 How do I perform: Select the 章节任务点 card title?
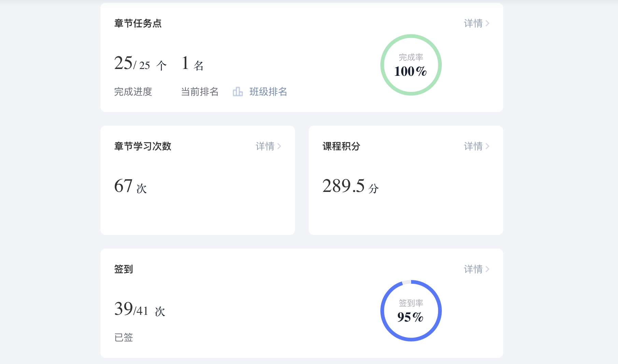pyautogui.click(x=138, y=23)
